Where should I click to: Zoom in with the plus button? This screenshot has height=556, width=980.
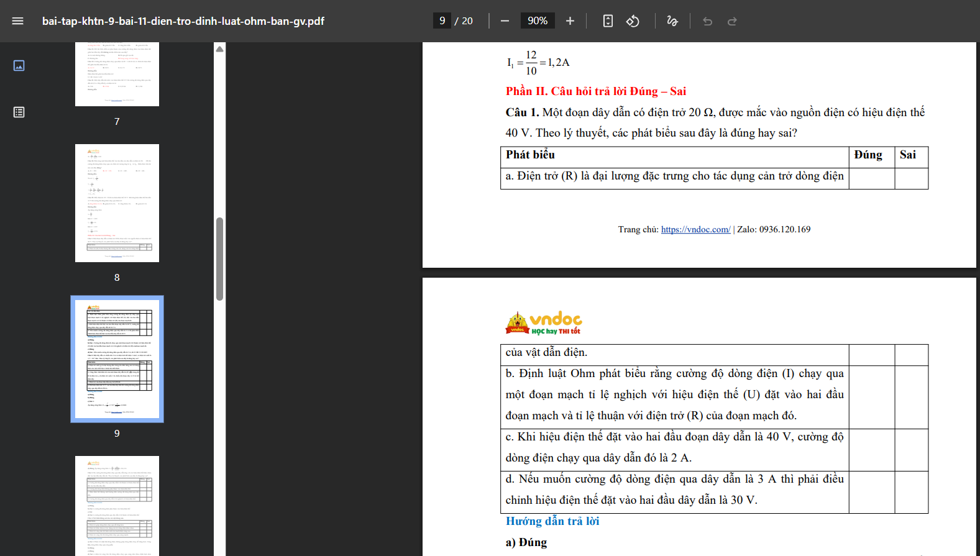pos(570,21)
